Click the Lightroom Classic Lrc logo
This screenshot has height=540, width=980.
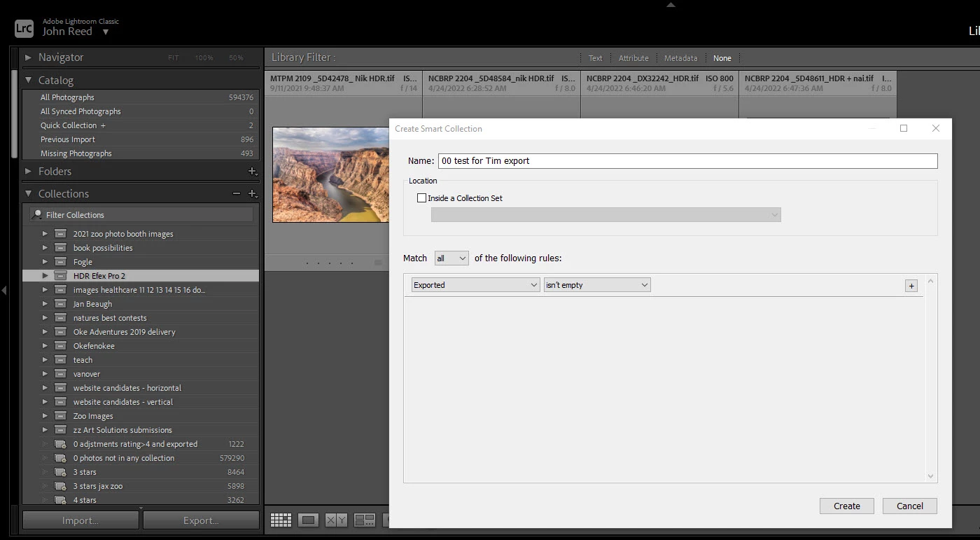click(x=24, y=29)
